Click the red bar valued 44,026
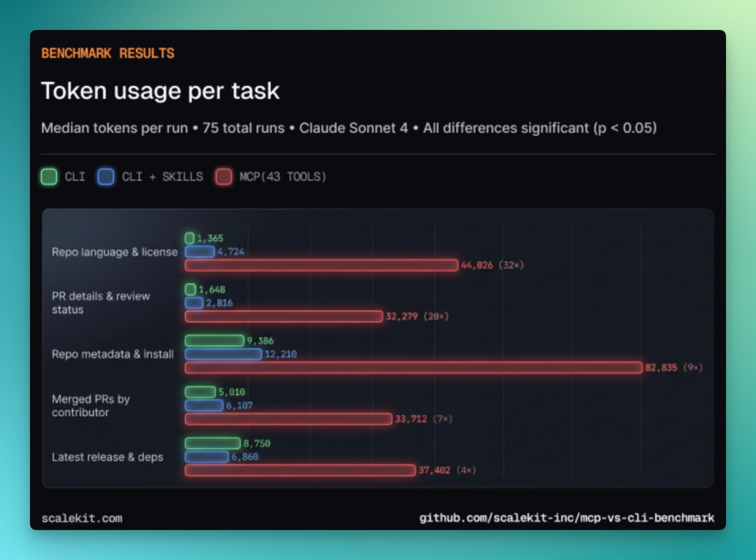This screenshot has height=560, width=756. (321, 265)
